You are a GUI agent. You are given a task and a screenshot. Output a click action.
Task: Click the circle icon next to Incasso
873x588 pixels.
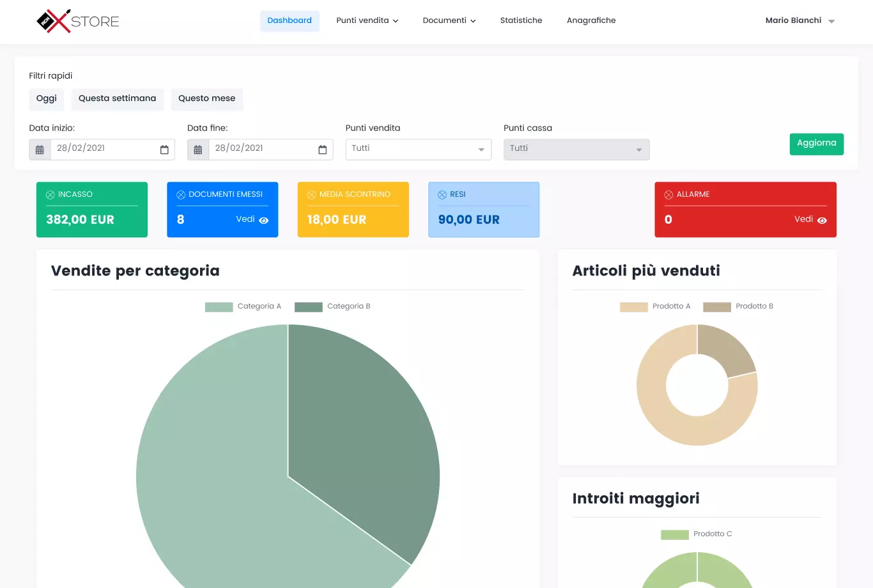tap(50, 195)
